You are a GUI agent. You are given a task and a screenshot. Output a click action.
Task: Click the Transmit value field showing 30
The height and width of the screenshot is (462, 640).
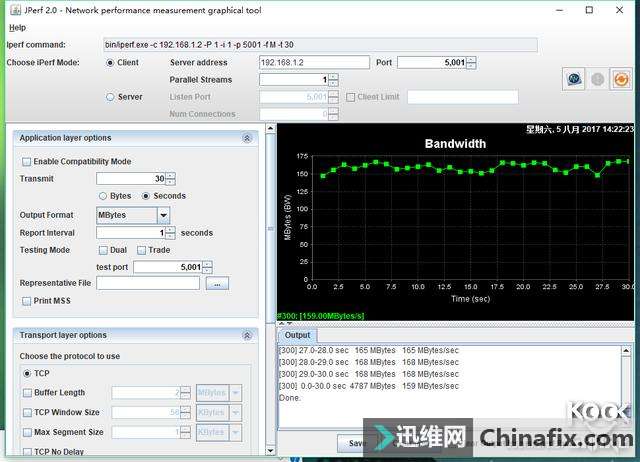click(131, 178)
